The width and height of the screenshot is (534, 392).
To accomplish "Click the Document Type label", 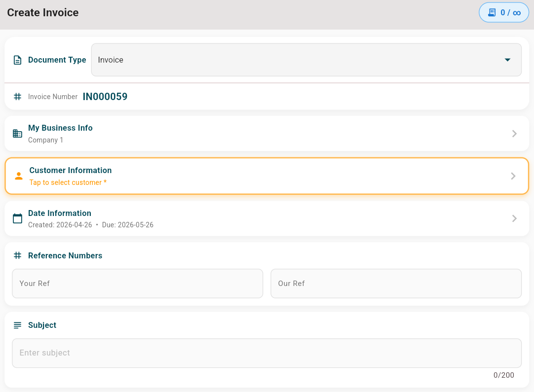I will click(57, 60).
